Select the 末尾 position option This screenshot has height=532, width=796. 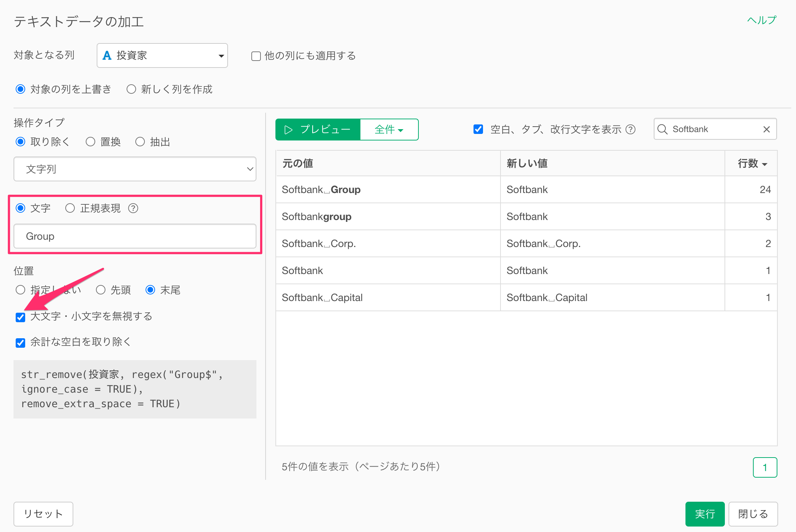(x=150, y=290)
